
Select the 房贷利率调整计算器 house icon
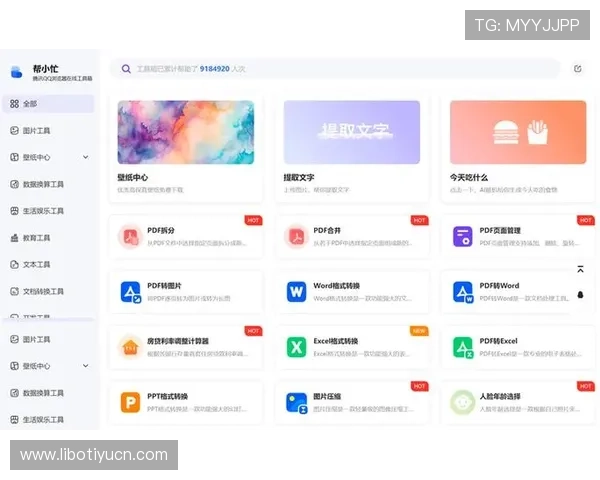[x=131, y=347]
